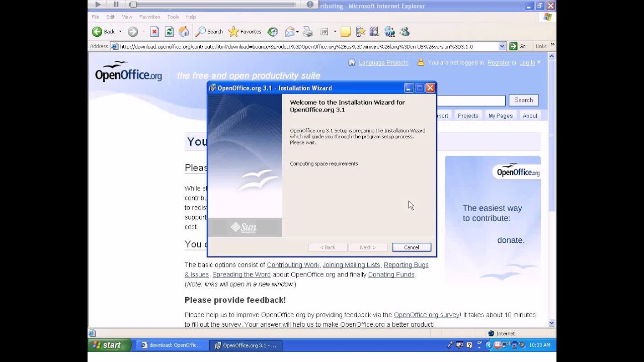Switch to OpenOffice.org 3.1 taskbar item
Viewport: 644px width, 362px height.
tap(246, 345)
